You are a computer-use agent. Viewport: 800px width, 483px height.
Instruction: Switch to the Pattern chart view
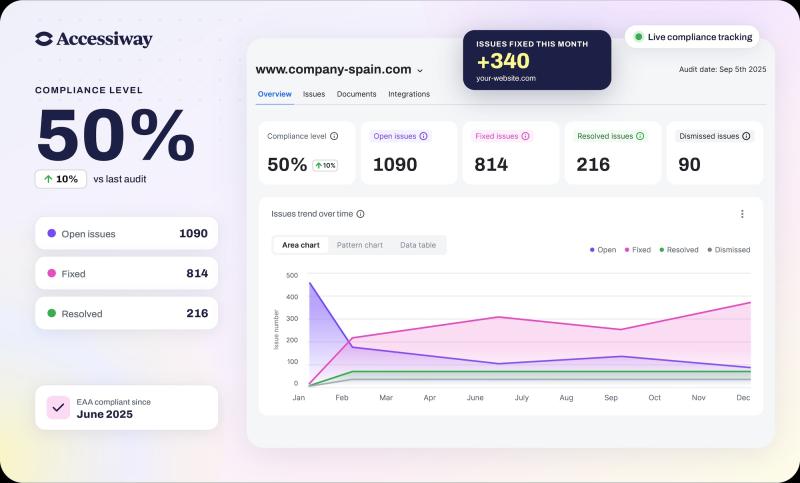pos(359,245)
